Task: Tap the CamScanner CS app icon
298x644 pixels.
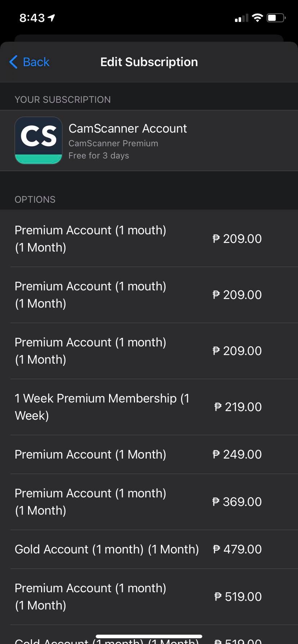Action: (39, 140)
